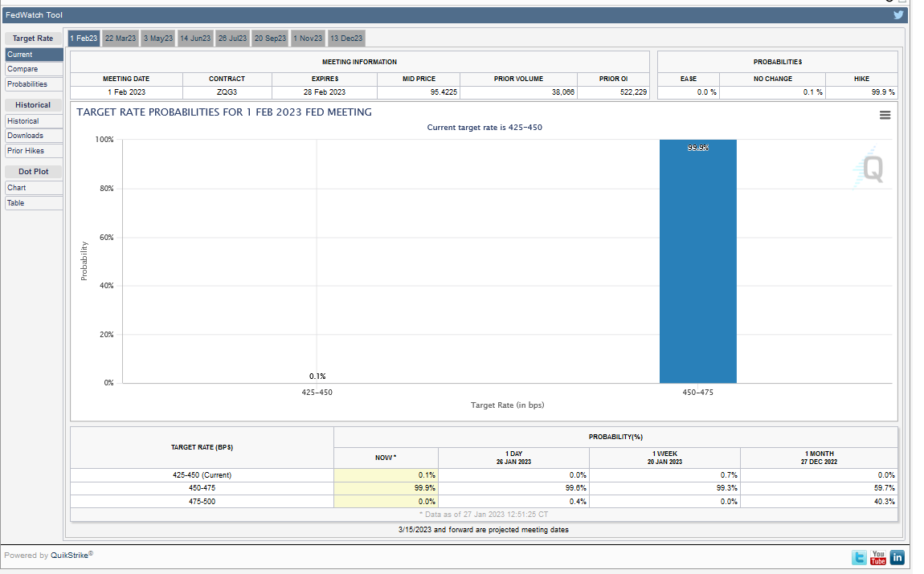Click the highlighted 99.9% NOW cell
Screen dimensions: 924x574
coord(386,488)
